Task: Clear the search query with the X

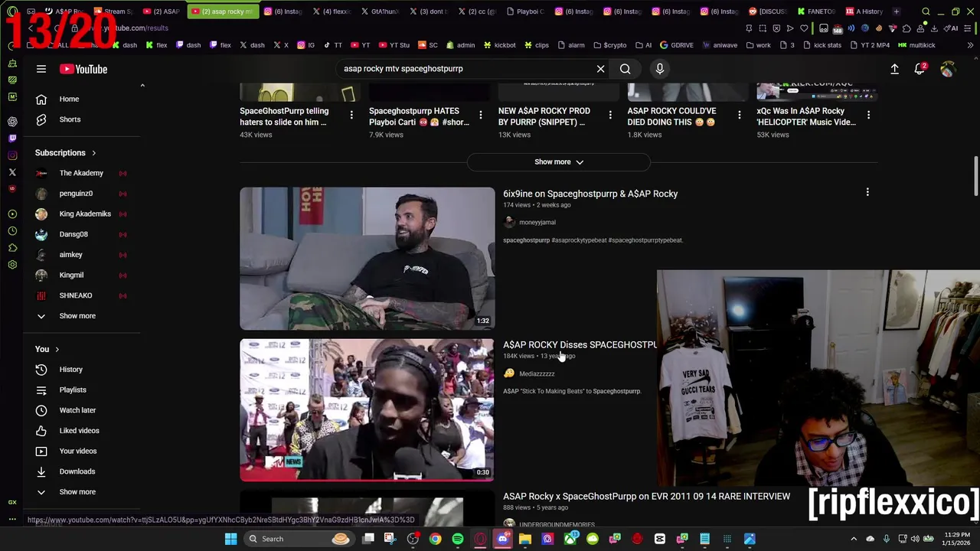Action: (600, 69)
